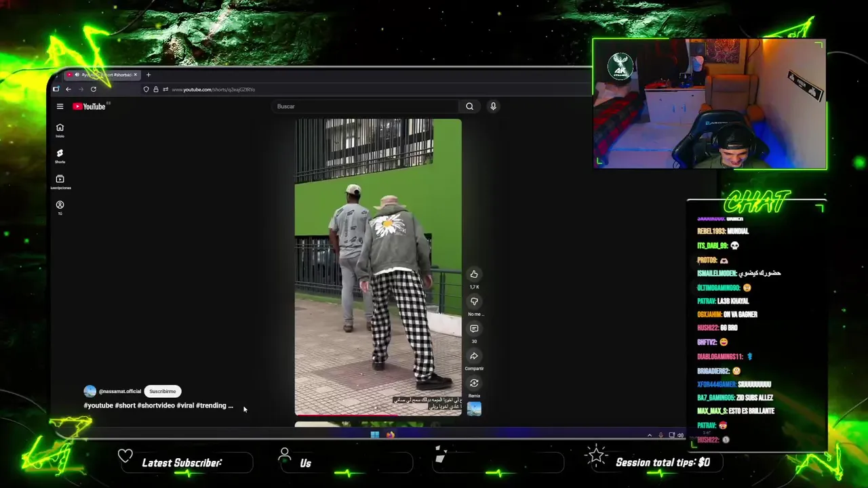Select the YouTube Shorts browser tab
Viewport: 868px width, 488px height.
pos(102,75)
